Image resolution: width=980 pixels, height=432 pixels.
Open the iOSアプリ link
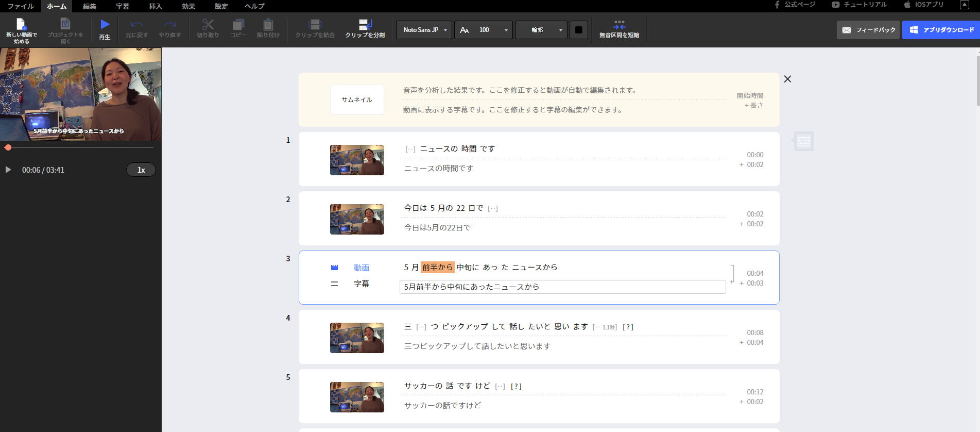click(924, 5)
